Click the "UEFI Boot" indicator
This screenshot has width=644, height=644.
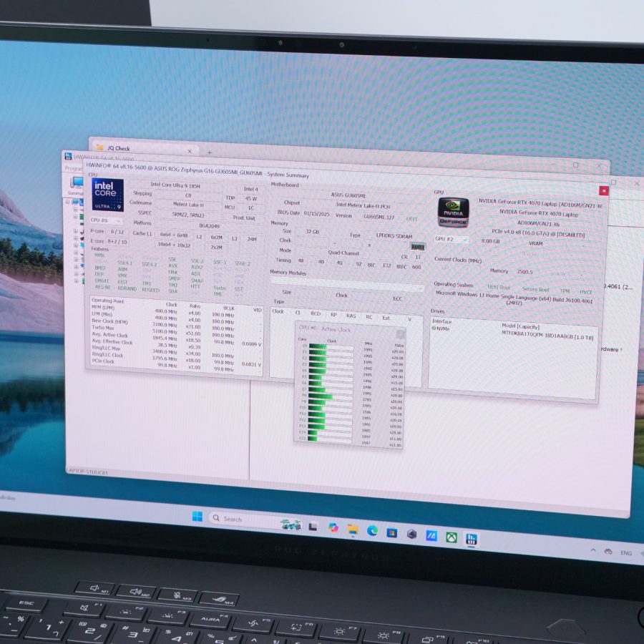click(x=499, y=287)
